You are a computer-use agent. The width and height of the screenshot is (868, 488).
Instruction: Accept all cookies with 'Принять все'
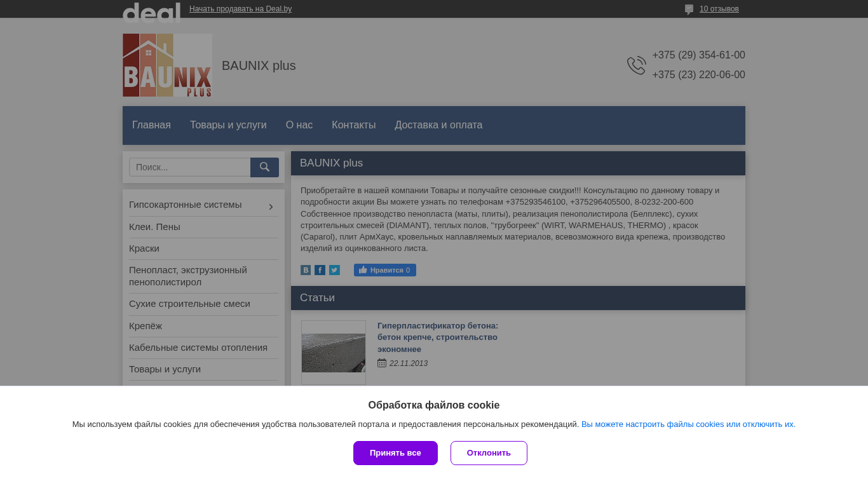coord(395,453)
